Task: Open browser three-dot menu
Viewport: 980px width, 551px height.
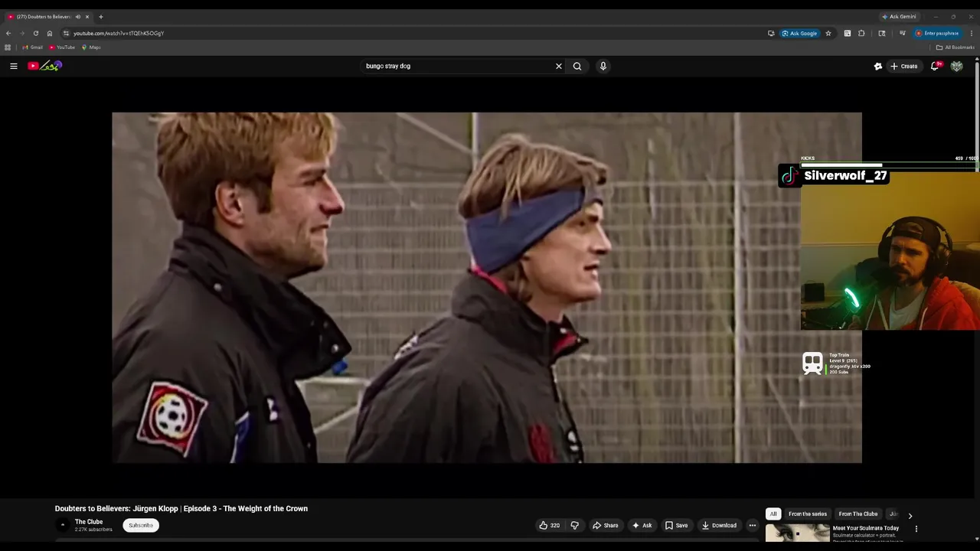Action: point(972,33)
